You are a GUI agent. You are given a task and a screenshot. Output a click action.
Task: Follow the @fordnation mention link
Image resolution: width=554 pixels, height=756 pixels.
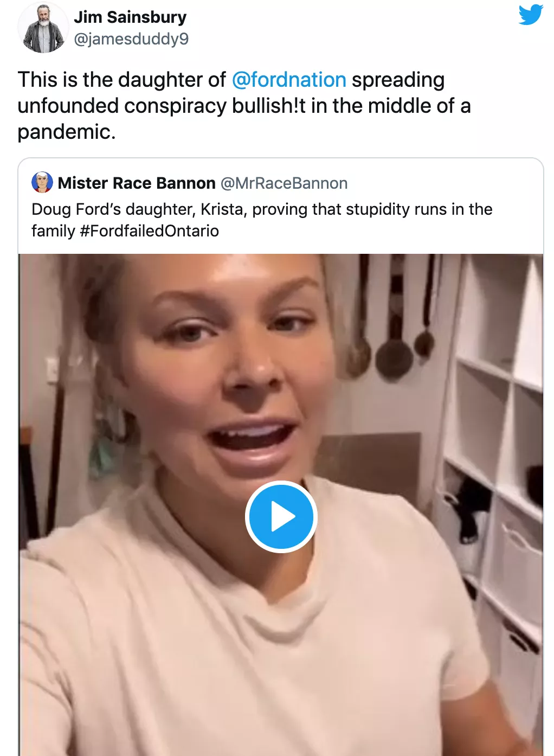pos(289,80)
